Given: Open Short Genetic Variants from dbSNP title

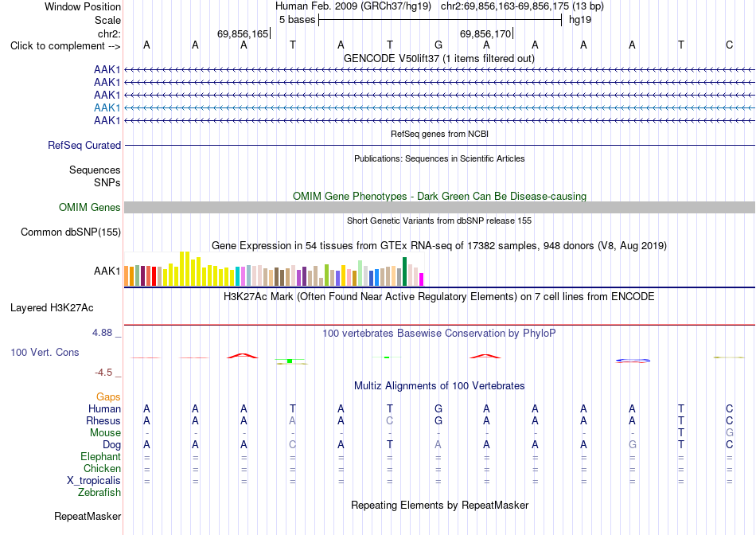Looking at the screenshot, I should tap(439, 221).
